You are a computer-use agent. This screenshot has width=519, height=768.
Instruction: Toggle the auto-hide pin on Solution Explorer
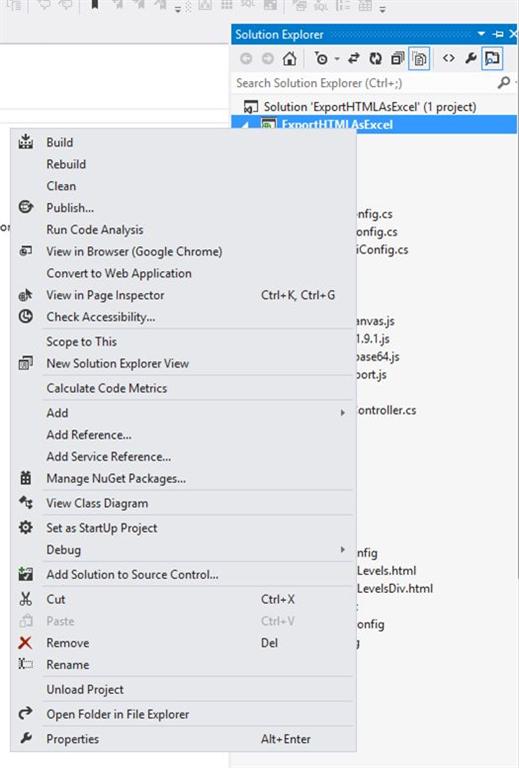click(498, 34)
